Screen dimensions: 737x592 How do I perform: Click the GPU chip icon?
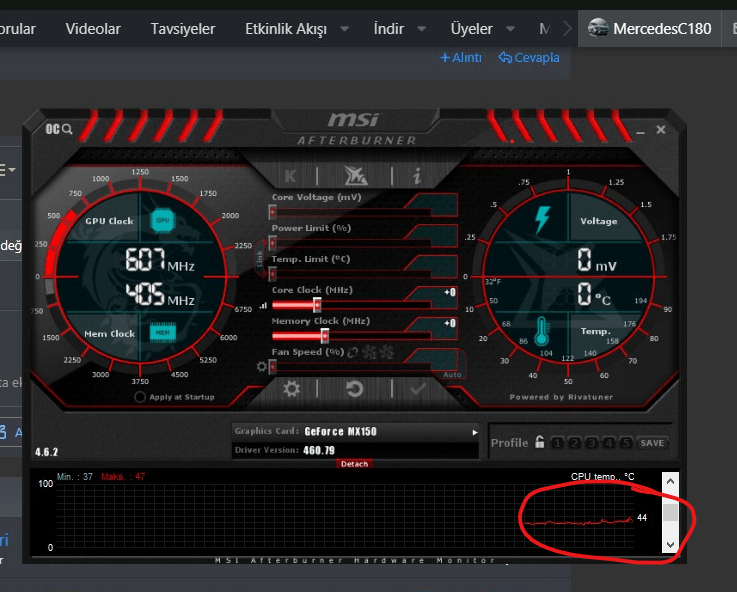[x=163, y=220]
